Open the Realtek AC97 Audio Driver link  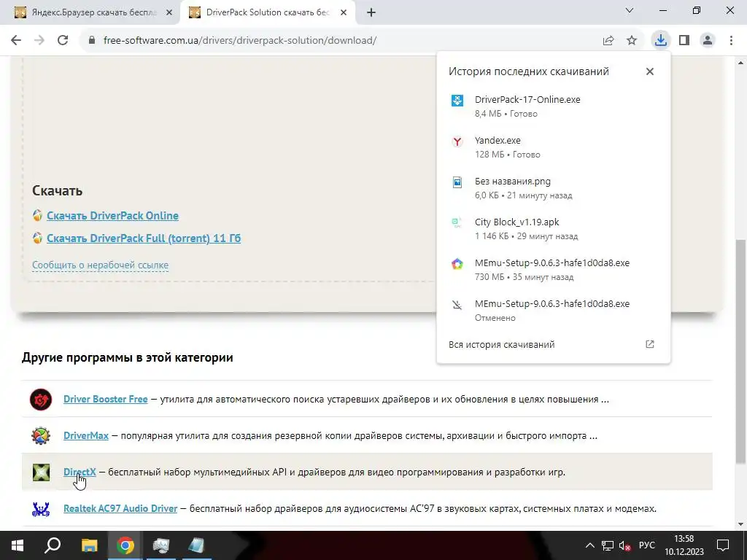[120, 508]
